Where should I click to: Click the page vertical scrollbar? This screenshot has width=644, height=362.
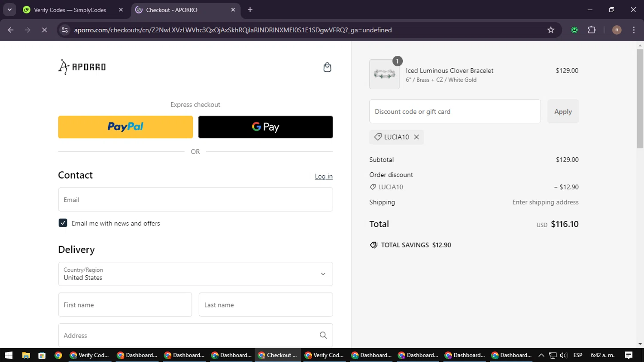click(640, 99)
